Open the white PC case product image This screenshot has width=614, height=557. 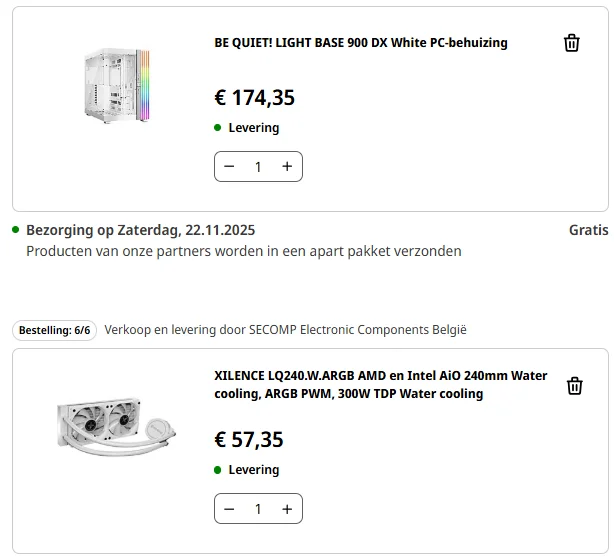pyautogui.click(x=113, y=86)
